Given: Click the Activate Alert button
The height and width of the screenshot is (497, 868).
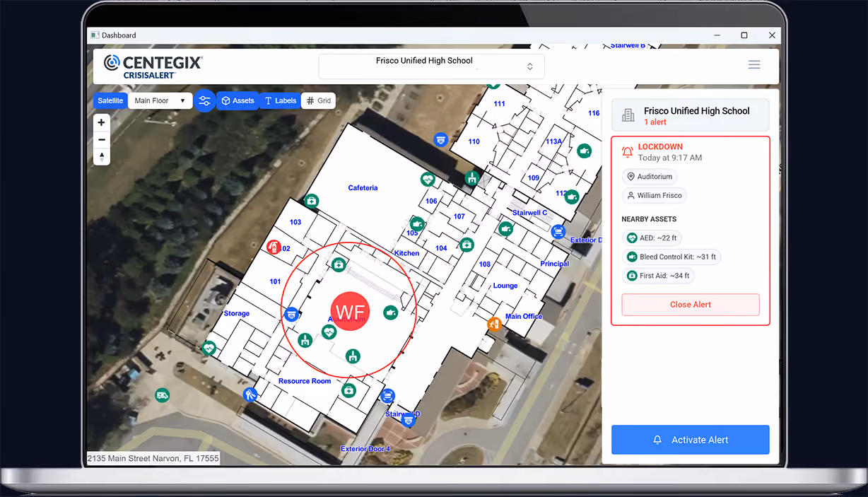Looking at the screenshot, I should pos(691,440).
